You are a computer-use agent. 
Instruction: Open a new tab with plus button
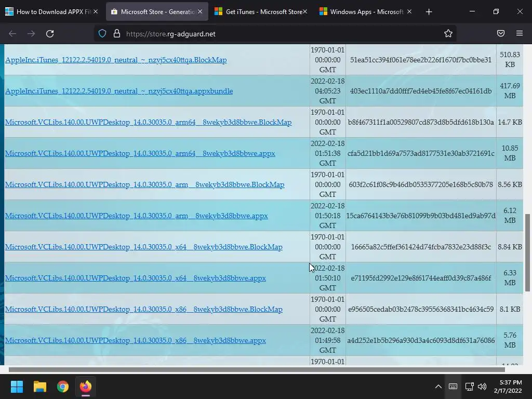point(429,12)
